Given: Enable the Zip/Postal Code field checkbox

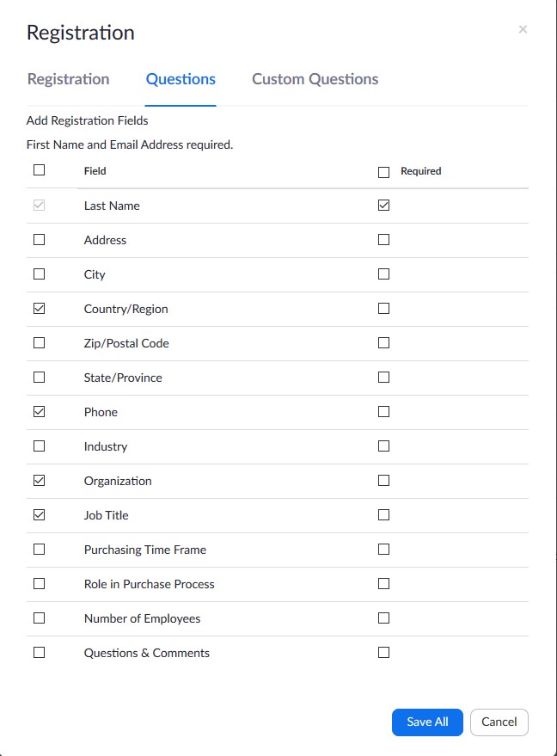Looking at the screenshot, I should tap(39, 343).
